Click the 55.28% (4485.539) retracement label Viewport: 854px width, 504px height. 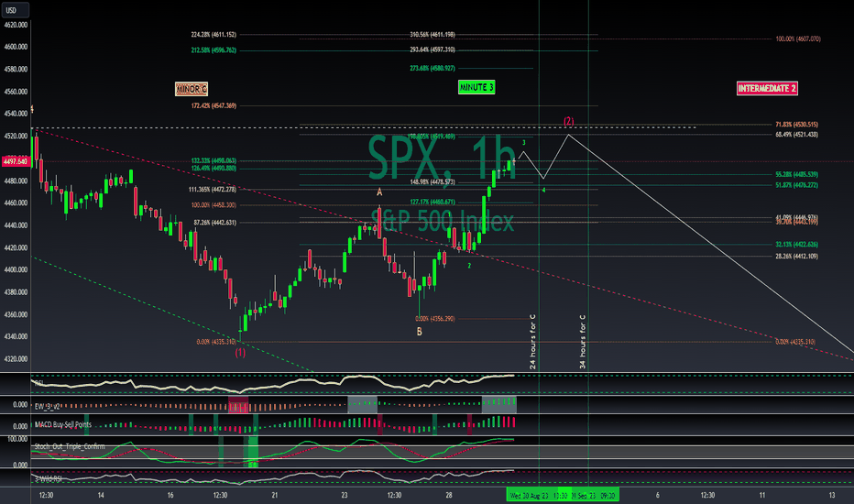click(x=797, y=174)
